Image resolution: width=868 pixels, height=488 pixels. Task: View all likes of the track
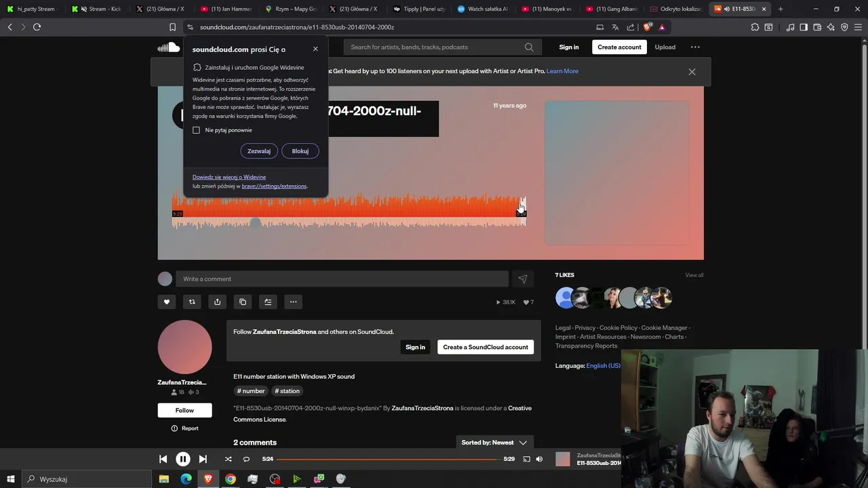pos(694,275)
